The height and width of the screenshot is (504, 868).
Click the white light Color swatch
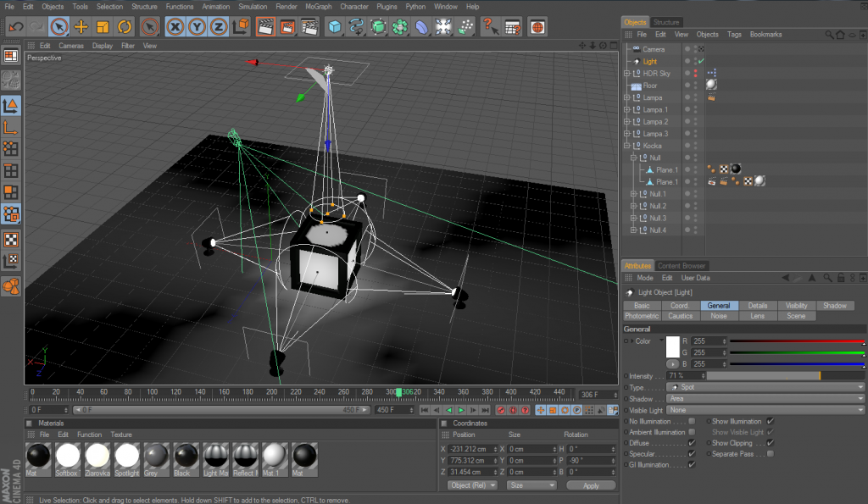coord(674,346)
